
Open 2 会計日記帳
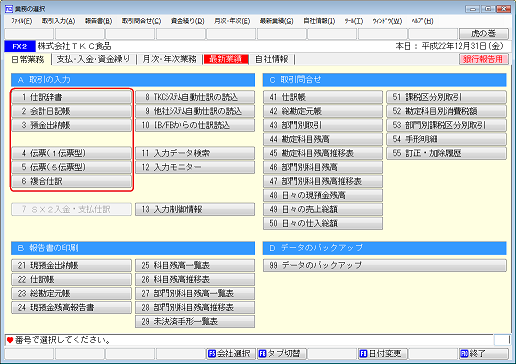tap(71, 111)
